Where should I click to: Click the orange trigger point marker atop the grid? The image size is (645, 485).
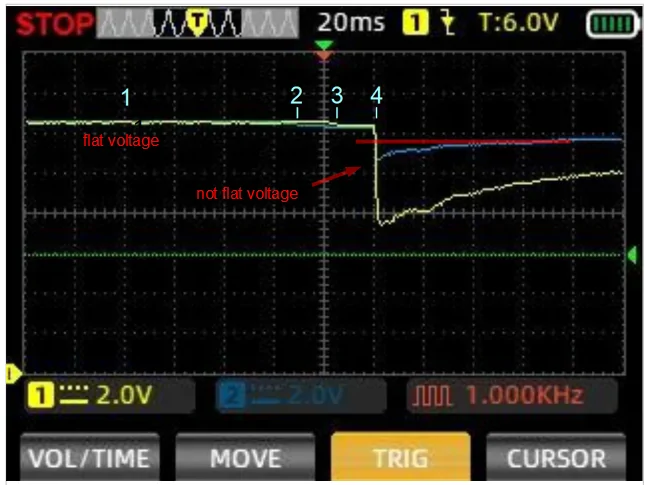click(324, 56)
